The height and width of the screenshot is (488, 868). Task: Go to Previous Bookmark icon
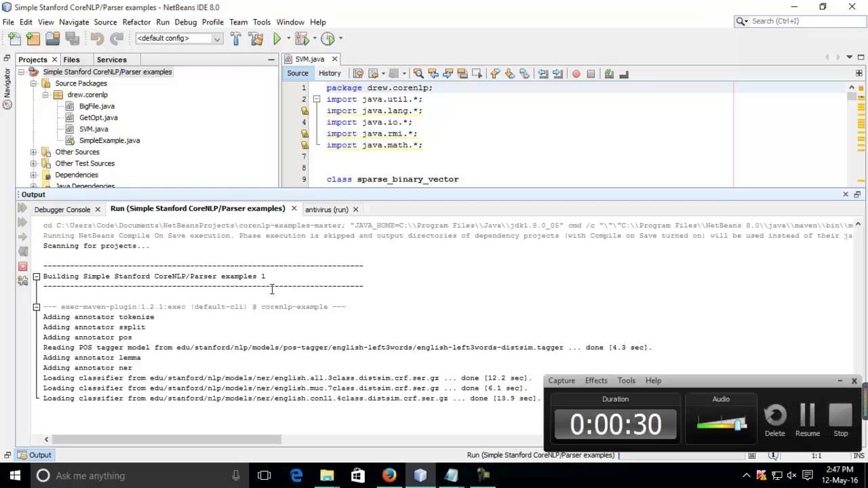pos(495,73)
